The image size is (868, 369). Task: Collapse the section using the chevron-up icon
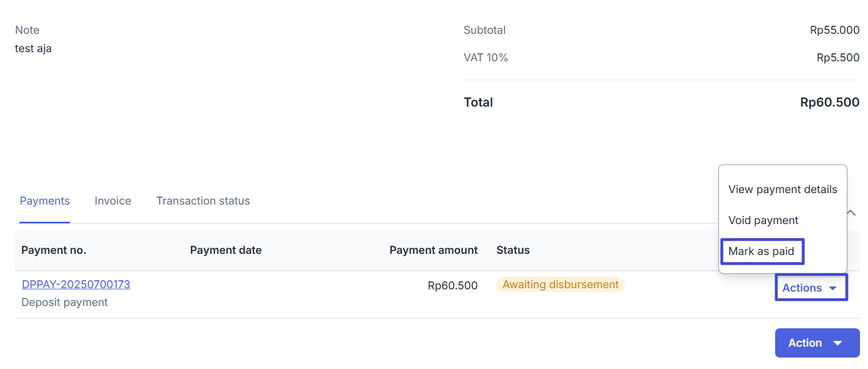pyautogui.click(x=851, y=213)
